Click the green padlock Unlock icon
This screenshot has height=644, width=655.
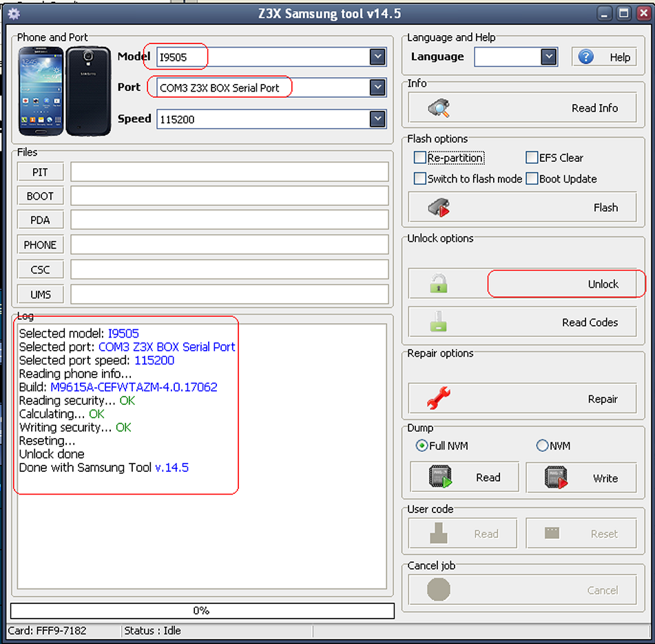[439, 284]
